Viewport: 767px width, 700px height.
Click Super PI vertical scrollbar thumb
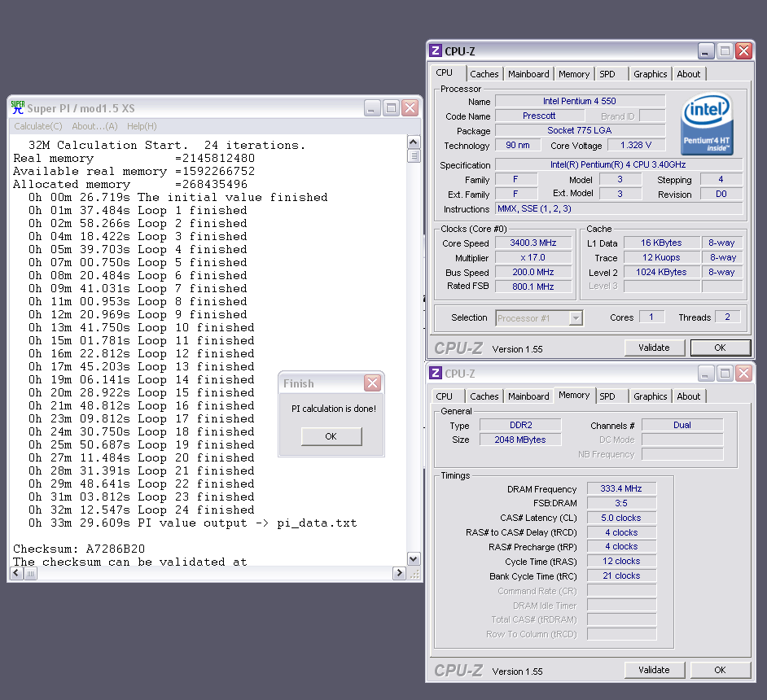tap(414, 155)
